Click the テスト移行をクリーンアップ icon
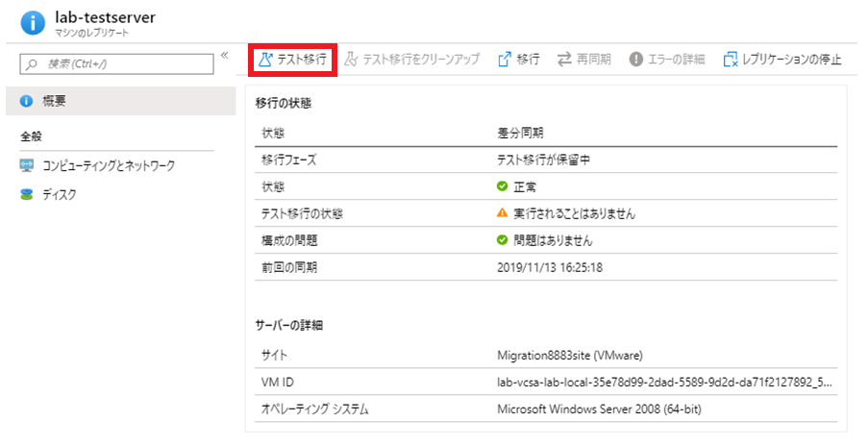This screenshot has width=868, height=446. pyautogui.click(x=351, y=60)
